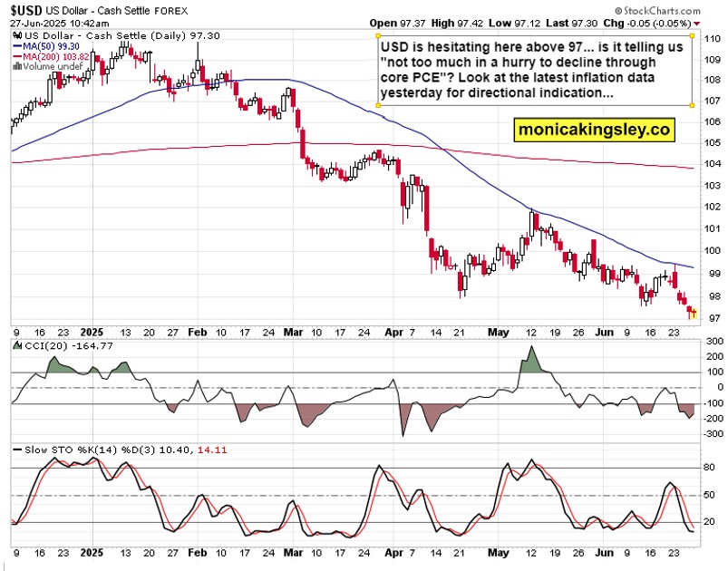Click the candlestick icon before US Dollar legend
This screenshot has height=571, width=728.
pyautogui.click(x=17, y=35)
